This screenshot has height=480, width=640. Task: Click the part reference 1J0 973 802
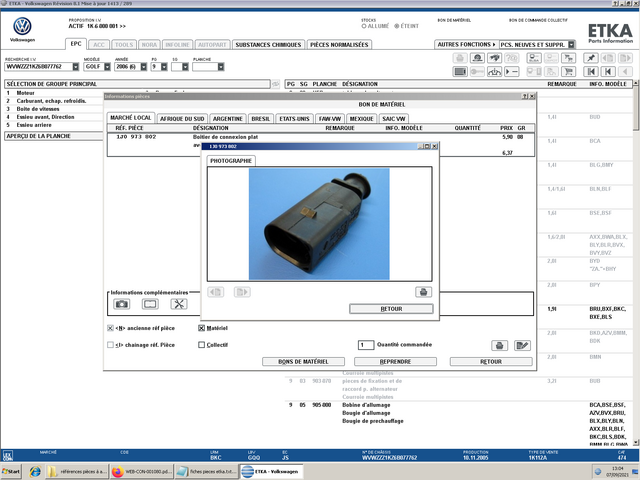click(136, 137)
